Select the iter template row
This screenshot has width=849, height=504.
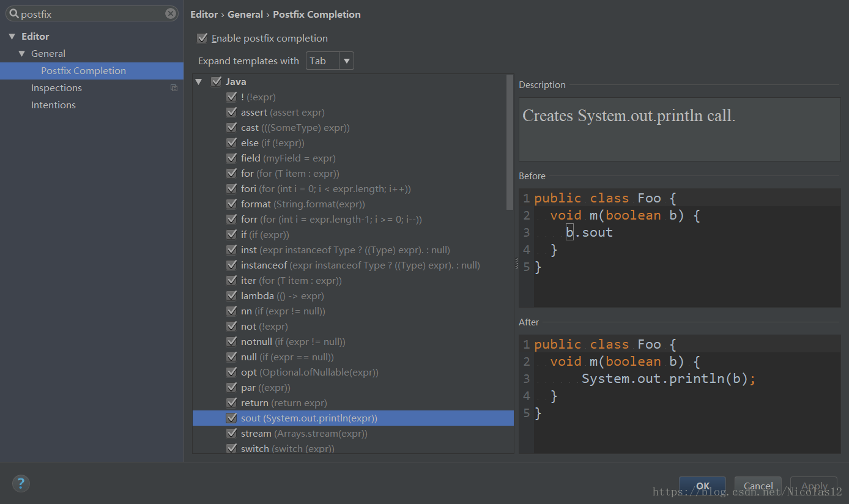(353, 280)
